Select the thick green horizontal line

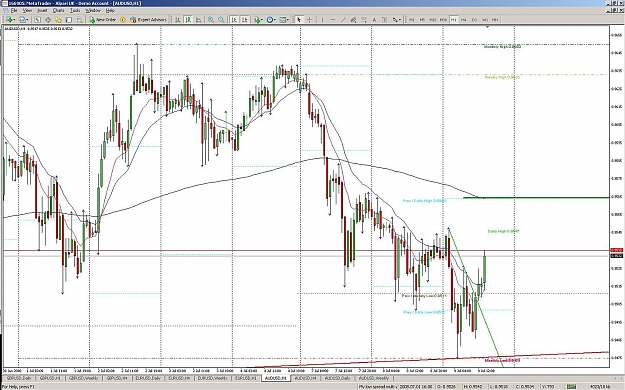[536, 197]
